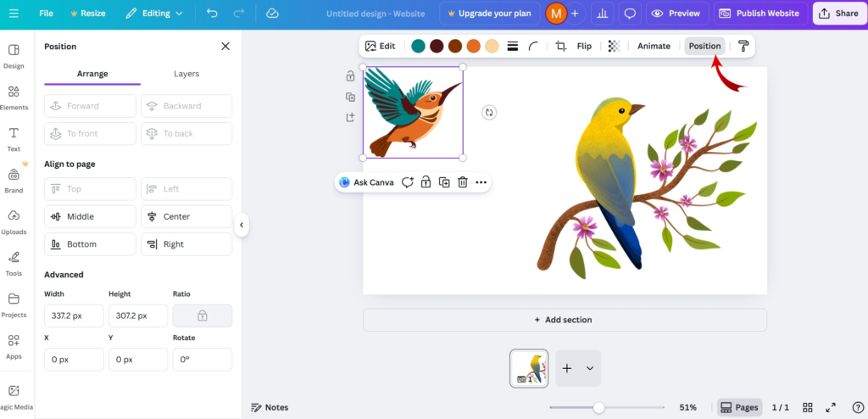
Task: Open the File menu
Action: (46, 14)
